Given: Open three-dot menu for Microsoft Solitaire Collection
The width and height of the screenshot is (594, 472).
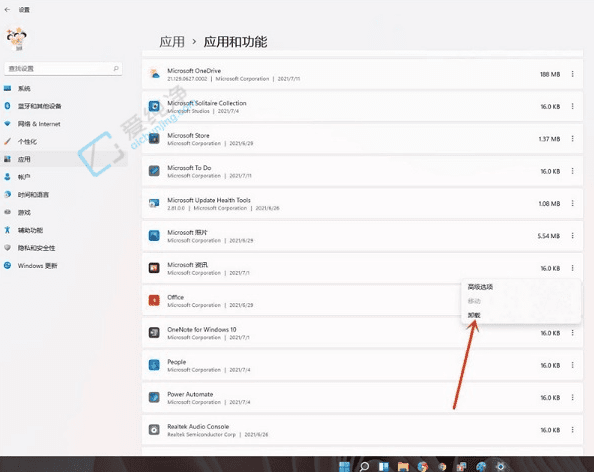Looking at the screenshot, I should pyautogui.click(x=572, y=106).
